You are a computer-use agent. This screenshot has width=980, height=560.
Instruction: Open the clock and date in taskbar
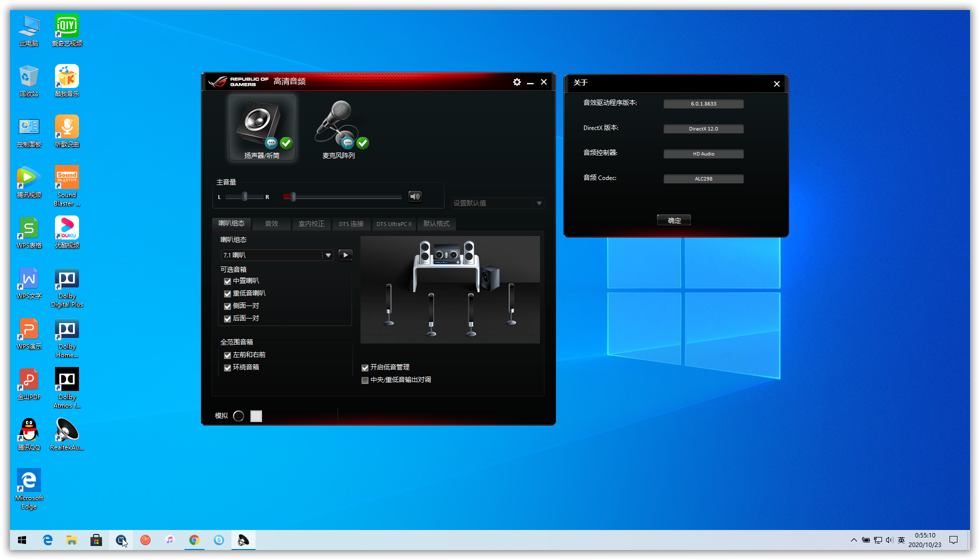(x=924, y=540)
